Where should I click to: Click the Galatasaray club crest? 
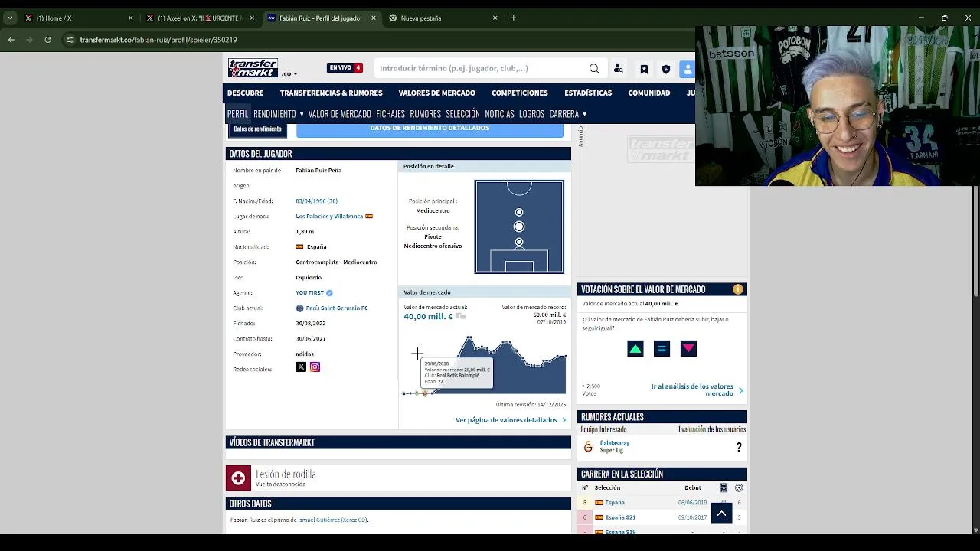[x=588, y=447]
